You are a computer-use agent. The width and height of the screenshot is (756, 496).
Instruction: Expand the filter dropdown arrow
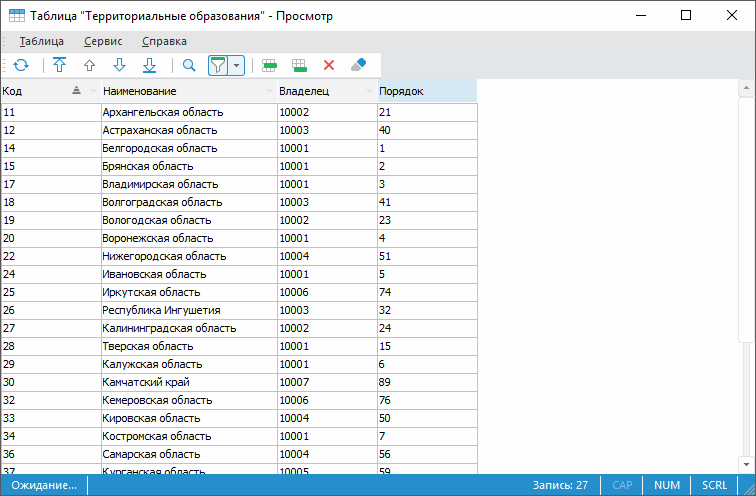point(237,65)
